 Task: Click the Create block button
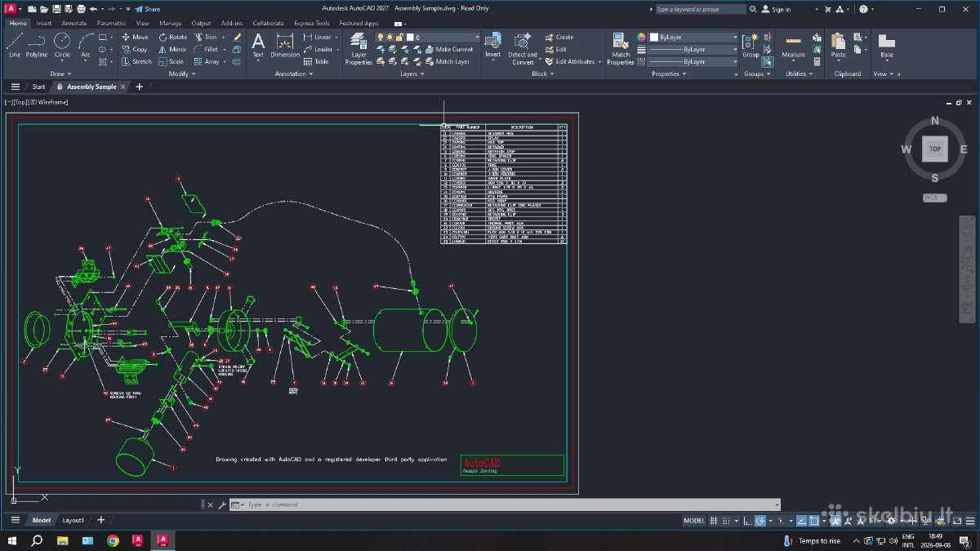[x=559, y=37]
